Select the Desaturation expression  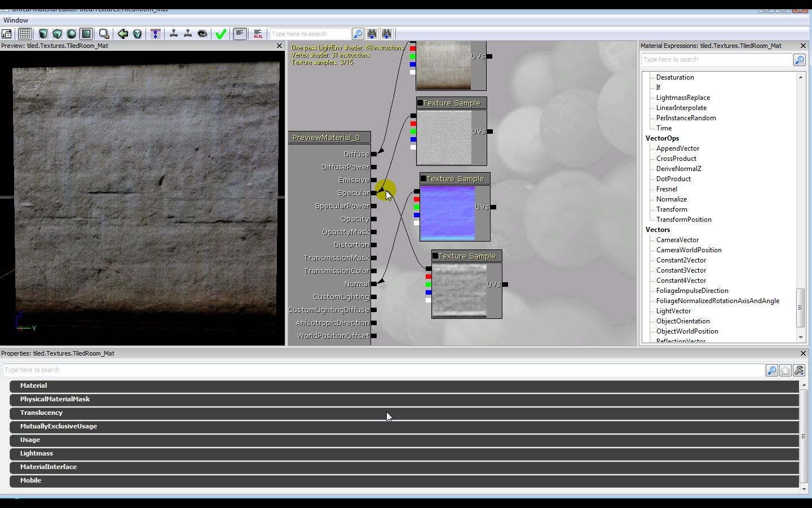[x=675, y=77]
